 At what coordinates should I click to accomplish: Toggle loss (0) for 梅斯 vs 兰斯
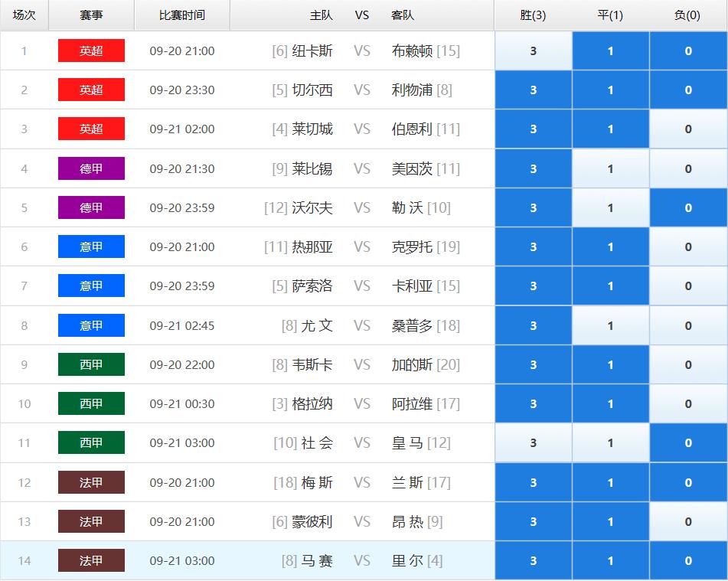click(x=688, y=482)
